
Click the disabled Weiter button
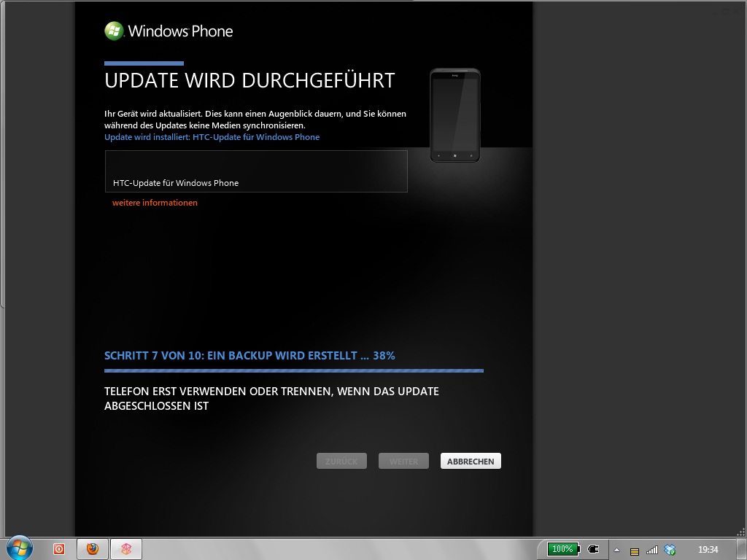pos(403,461)
